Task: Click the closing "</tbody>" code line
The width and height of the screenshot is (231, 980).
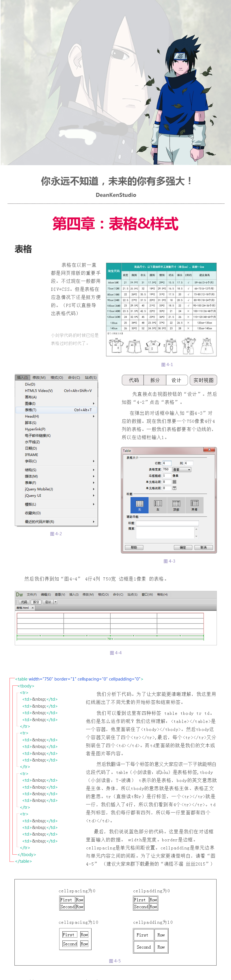Action: click(27, 854)
